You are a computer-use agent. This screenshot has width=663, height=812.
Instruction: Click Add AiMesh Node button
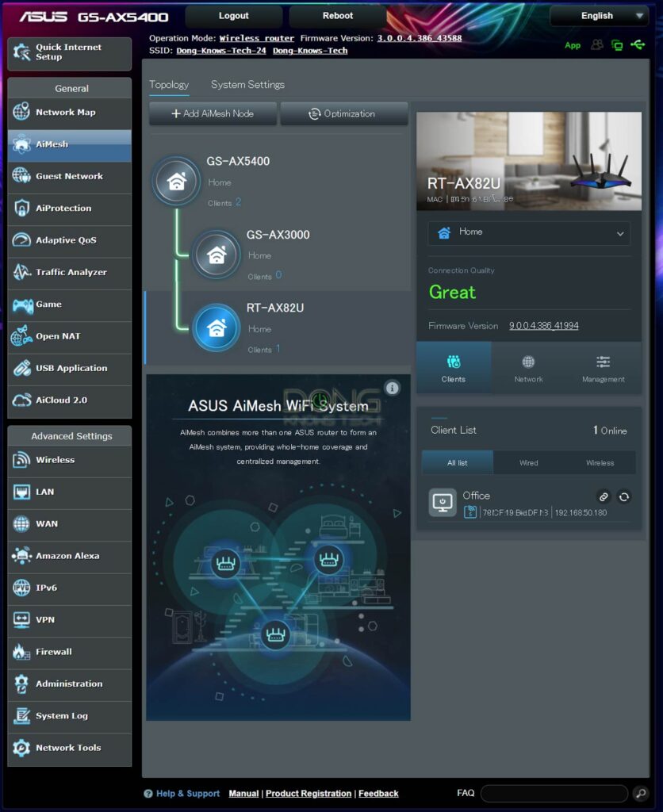213,113
